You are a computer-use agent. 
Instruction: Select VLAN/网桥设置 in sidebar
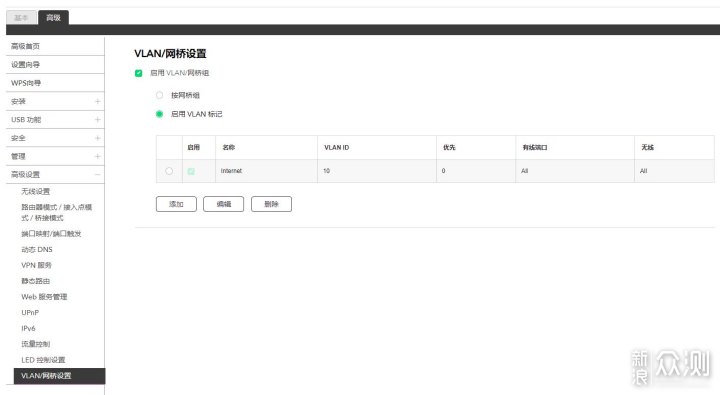pos(59,376)
